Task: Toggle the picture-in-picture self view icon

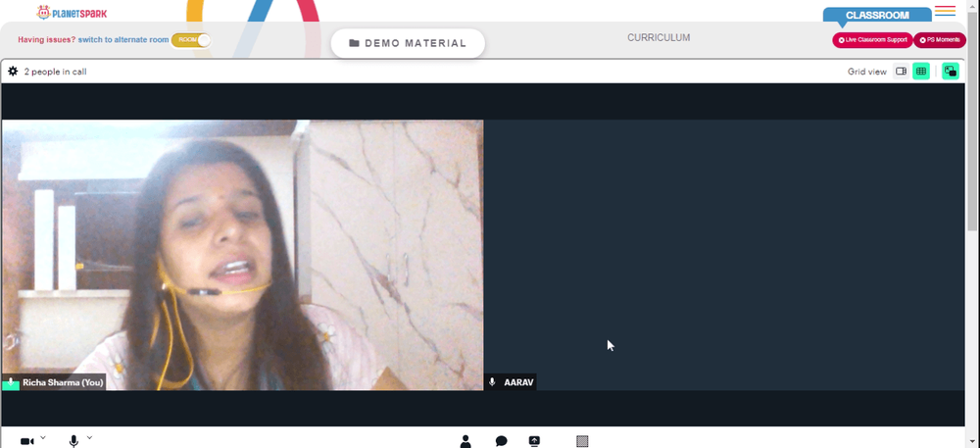Action: pyautogui.click(x=951, y=72)
